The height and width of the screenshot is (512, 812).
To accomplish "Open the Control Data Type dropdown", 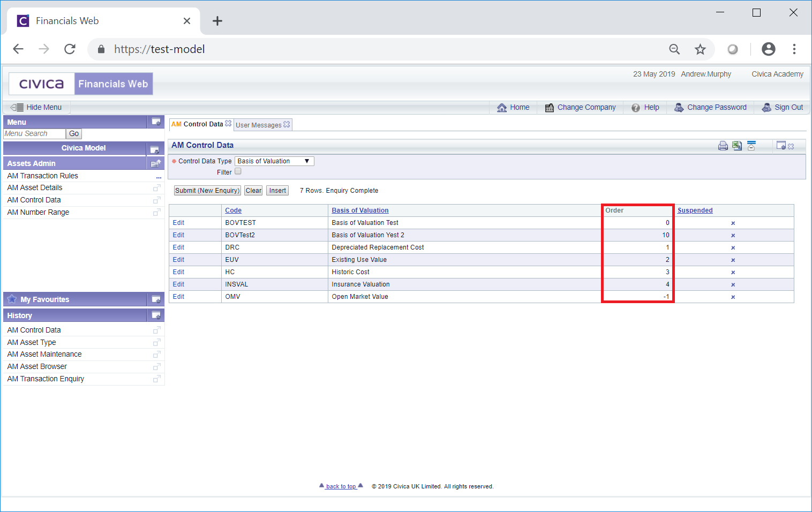I will (x=274, y=161).
